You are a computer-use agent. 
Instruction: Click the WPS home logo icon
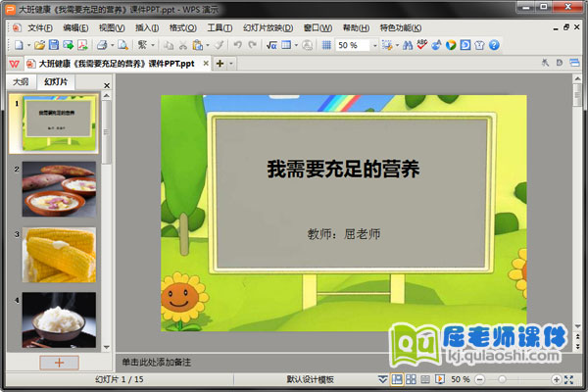tap(15, 64)
